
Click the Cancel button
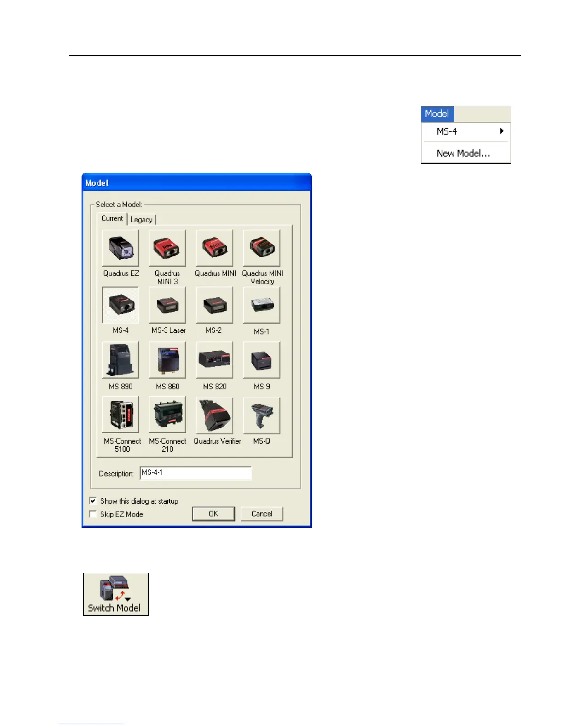[262, 514]
